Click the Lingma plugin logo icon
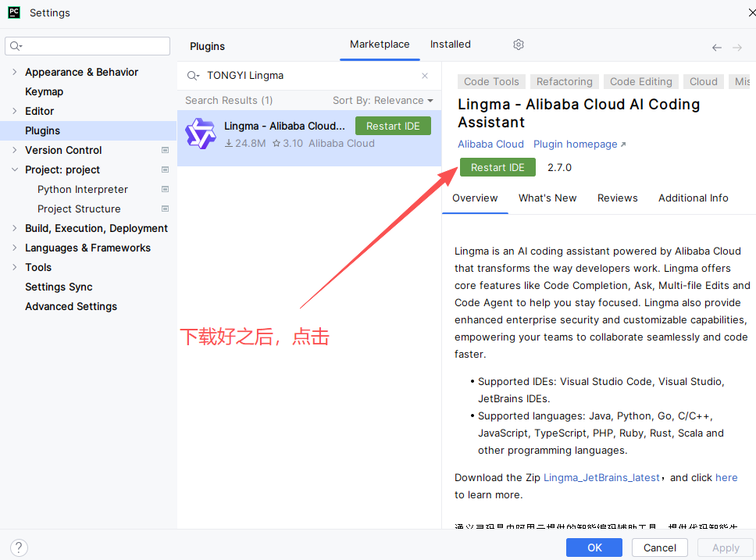The height and width of the screenshot is (560, 756). (200, 134)
